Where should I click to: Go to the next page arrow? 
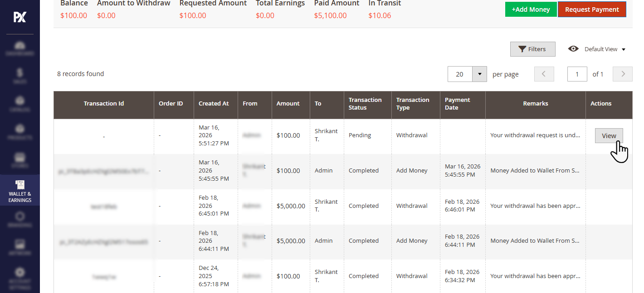(x=623, y=74)
